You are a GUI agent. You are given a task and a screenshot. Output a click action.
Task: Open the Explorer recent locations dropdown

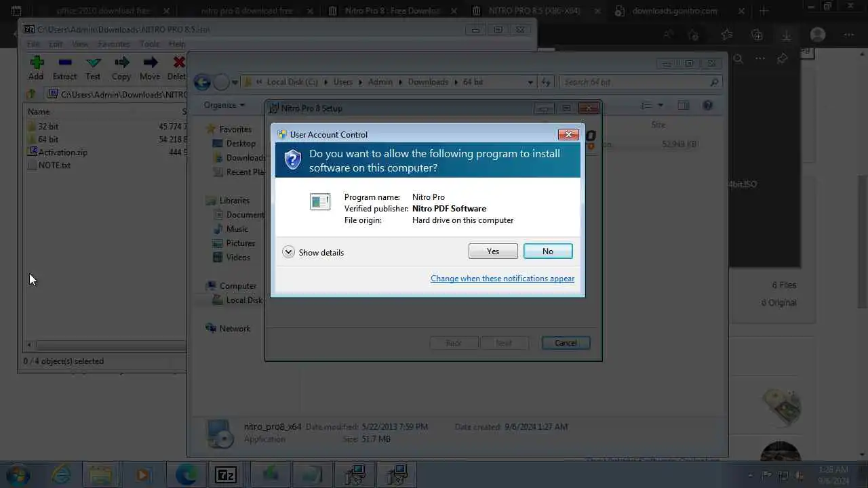235,83
